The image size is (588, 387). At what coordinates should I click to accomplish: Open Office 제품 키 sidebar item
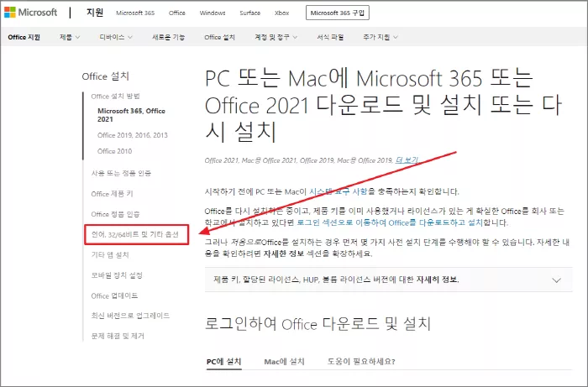pyautogui.click(x=112, y=194)
